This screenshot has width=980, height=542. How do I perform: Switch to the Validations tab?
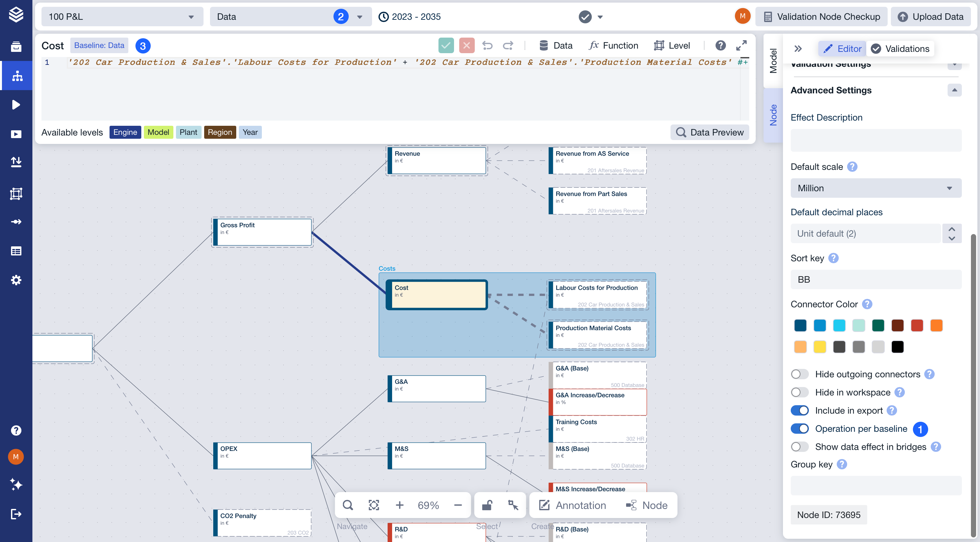900,49
